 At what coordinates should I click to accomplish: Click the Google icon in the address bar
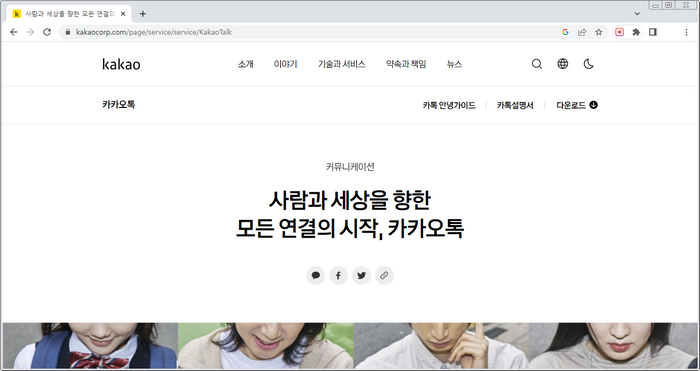click(565, 32)
